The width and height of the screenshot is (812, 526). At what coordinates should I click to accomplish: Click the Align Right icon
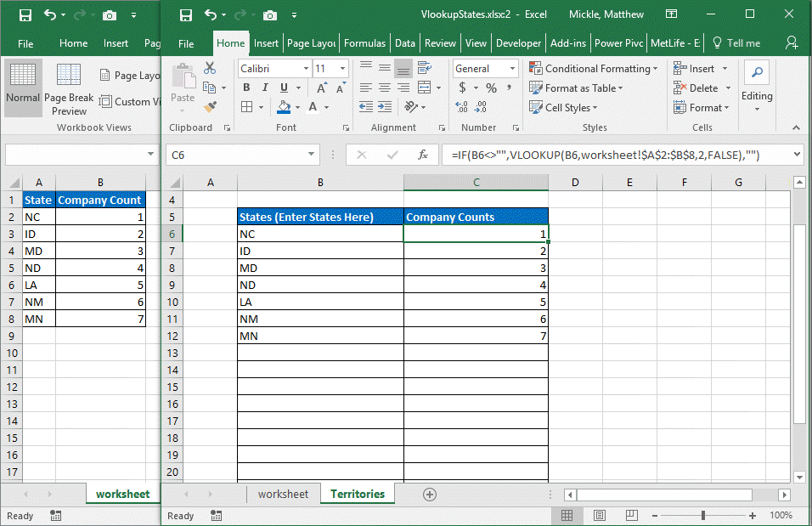(x=403, y=88)
